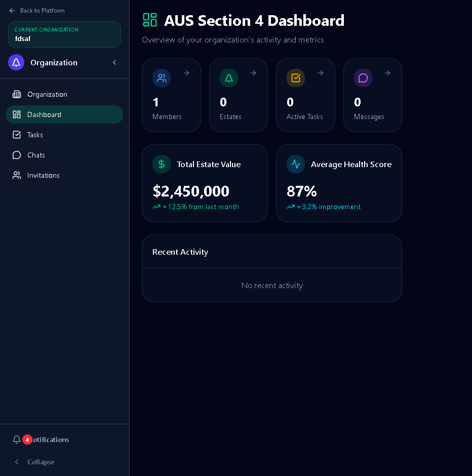Click the Active Tasks checkmark icon
This screenshot has height=476, width=472.
pyautogui.click(x=296, y=78)
